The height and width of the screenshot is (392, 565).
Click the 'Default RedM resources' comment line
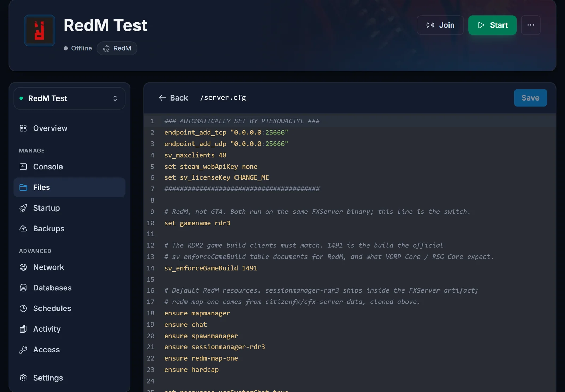(321, 290)
